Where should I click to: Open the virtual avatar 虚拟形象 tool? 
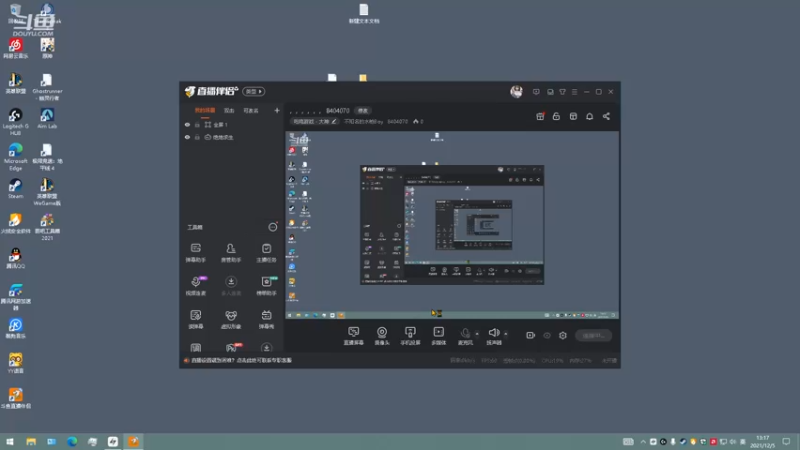231,319
